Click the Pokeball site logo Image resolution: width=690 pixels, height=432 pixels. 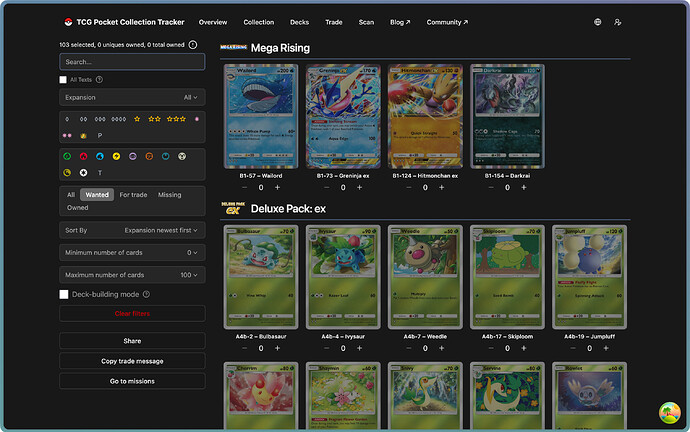point(68,22)
